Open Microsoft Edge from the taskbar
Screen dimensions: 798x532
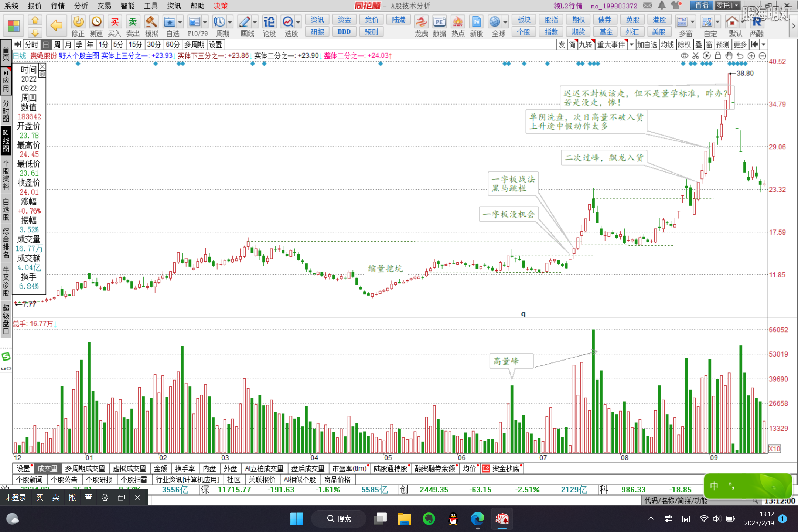[x=477, y=519]
